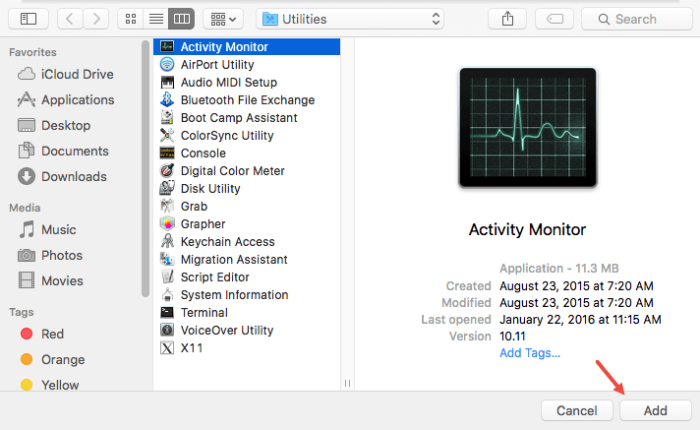Click the Migration Assistant icon

coord(167,259)
